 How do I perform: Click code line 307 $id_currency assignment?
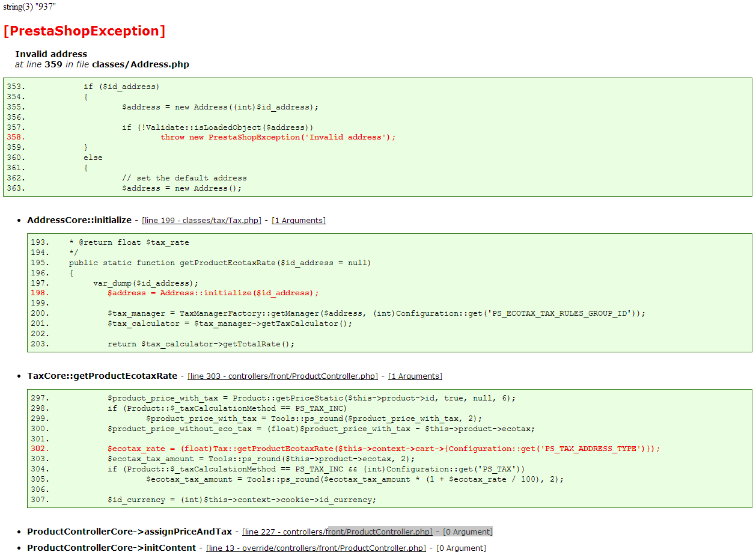click(x=242, y=500)
